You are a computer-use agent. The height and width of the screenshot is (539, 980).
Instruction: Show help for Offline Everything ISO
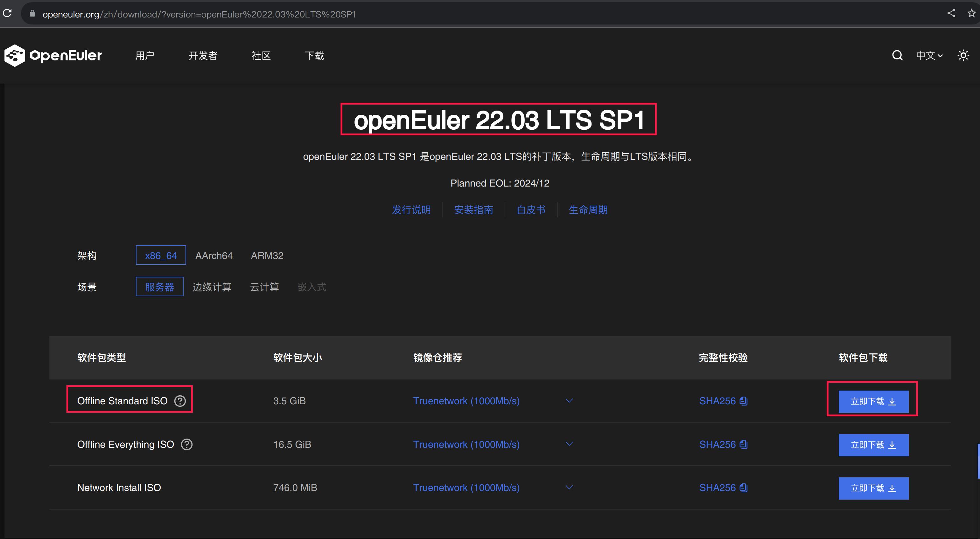(x=186, y=444)
